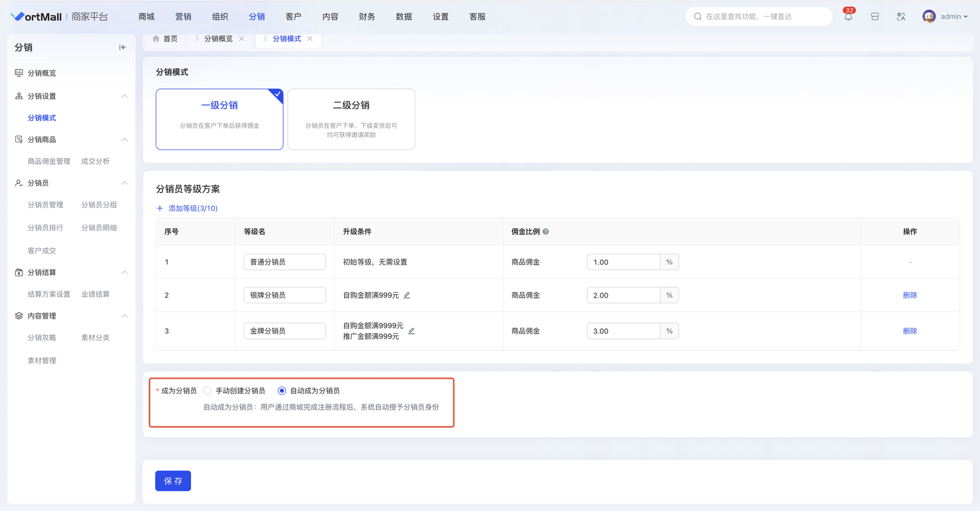Collapse the 分销设置 sidebar group
Viewport: 980px width, 511px height.
pos(124,96)
